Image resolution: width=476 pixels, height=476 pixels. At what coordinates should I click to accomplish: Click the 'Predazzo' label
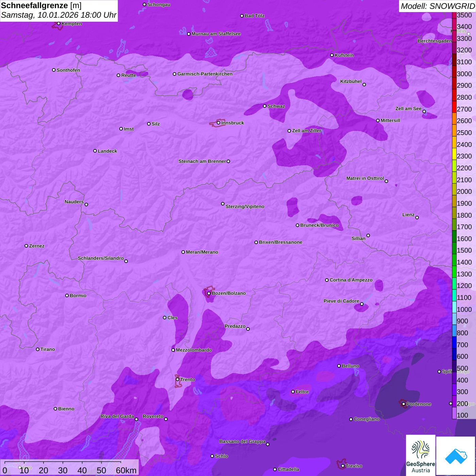click(x=235, y=326)
